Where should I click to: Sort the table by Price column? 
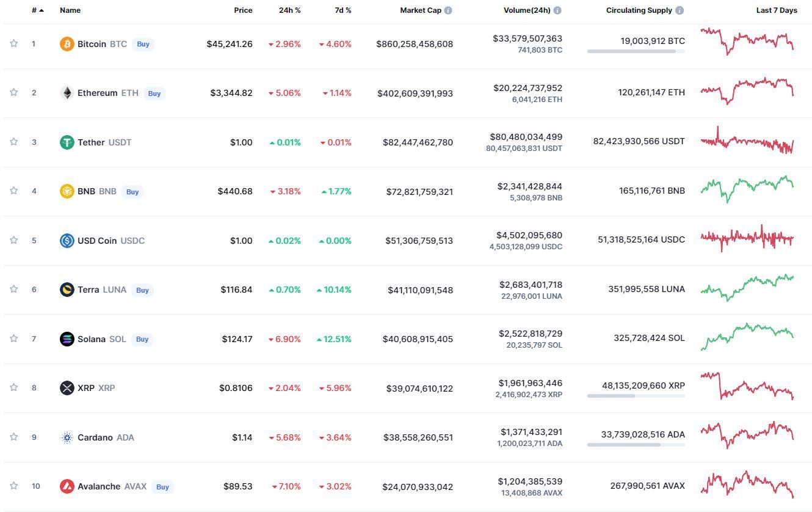243,10
